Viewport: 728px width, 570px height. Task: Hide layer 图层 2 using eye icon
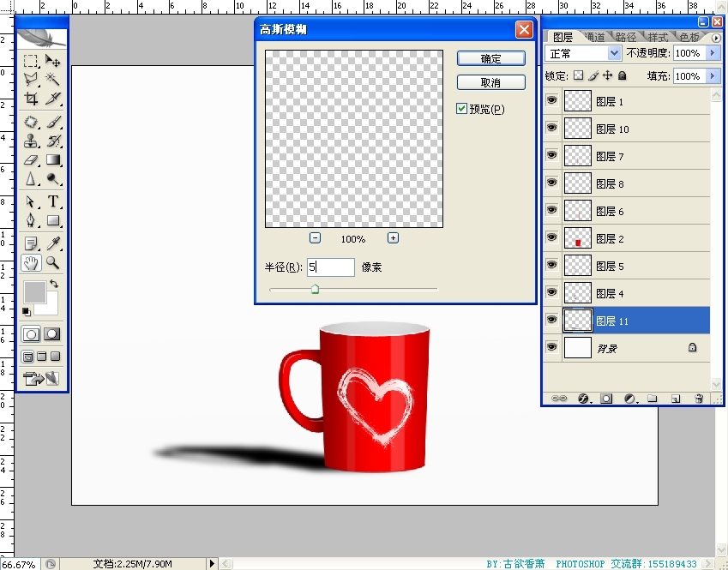click(x=551, y=238)
